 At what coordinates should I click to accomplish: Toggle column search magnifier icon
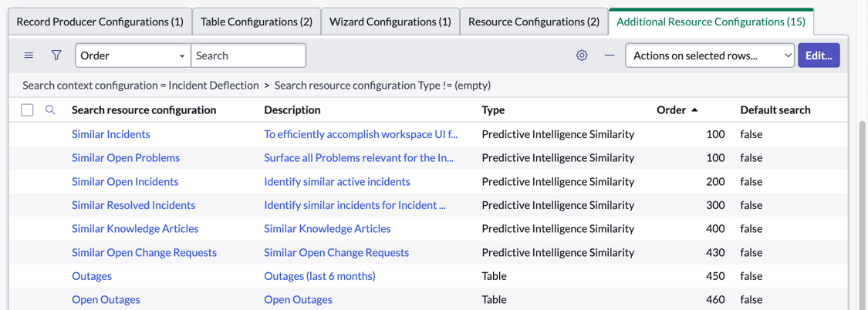coord(50,110)
